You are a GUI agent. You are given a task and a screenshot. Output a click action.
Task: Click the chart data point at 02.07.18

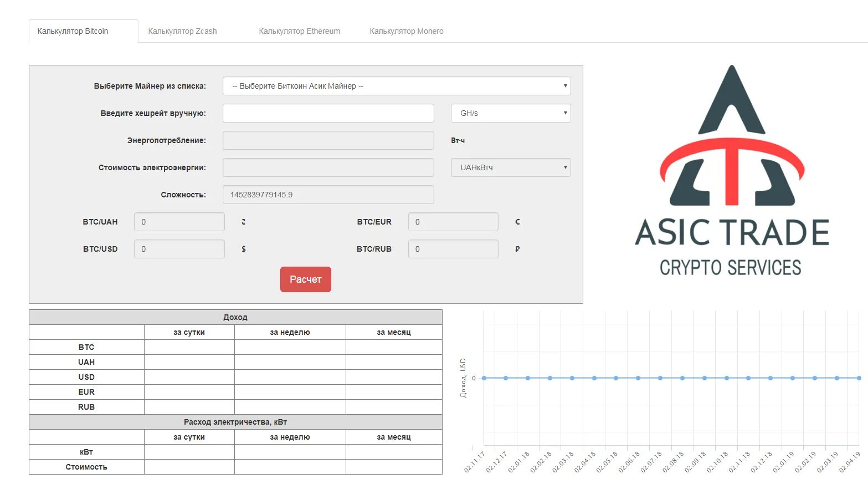click(660, 378)
